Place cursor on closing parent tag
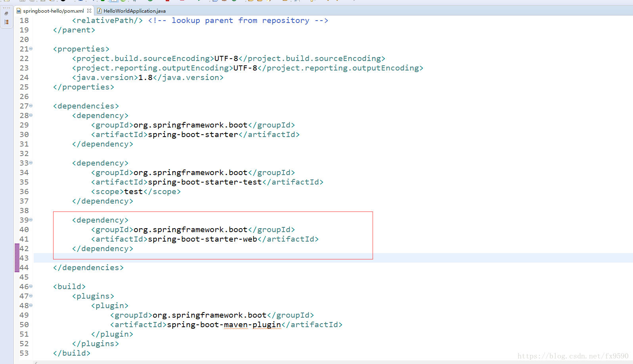 (x=74, y=30)
